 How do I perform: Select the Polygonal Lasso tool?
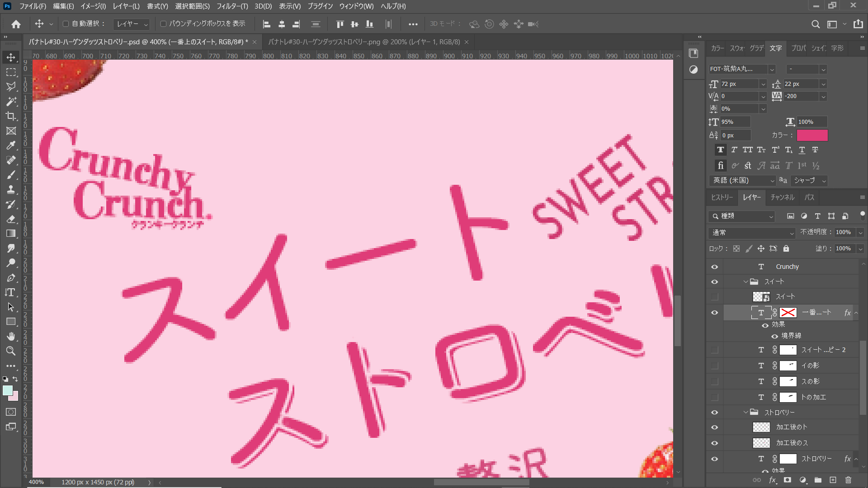point(11,87)
